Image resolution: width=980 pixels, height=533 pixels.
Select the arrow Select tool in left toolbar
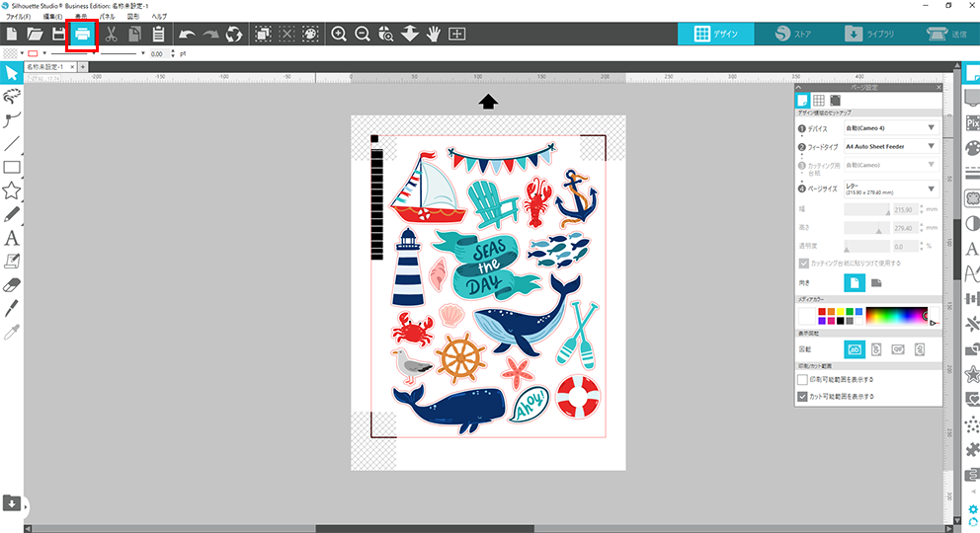(11, 73)
